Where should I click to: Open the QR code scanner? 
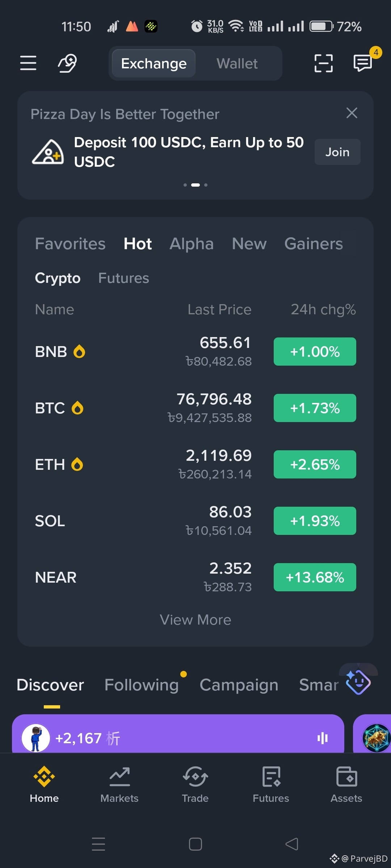[x=323, y=63]
